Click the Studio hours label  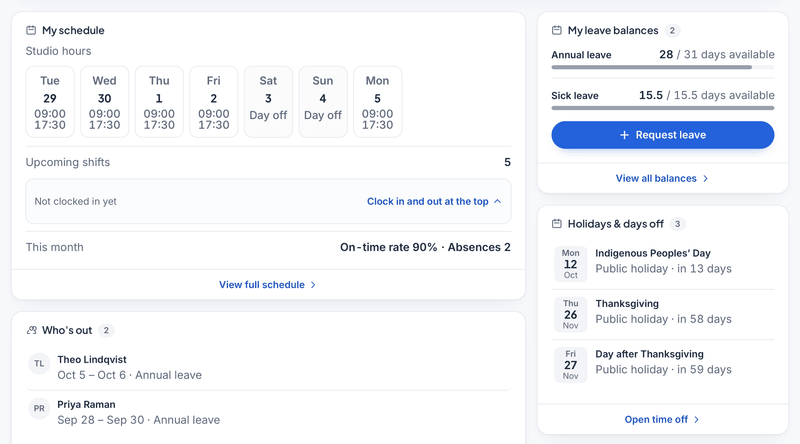(59, 51)
